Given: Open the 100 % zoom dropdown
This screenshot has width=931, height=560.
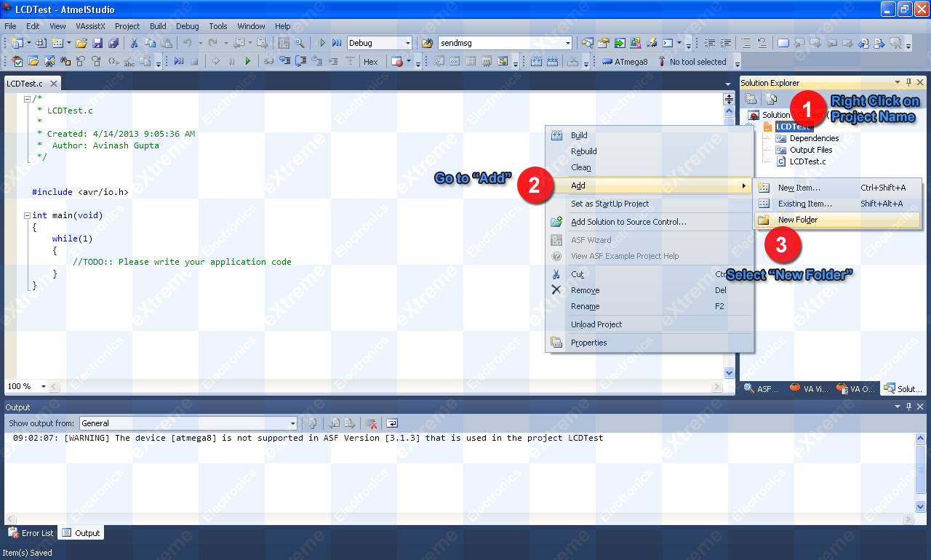Looking at the screenshot, I should pos(44,387).
